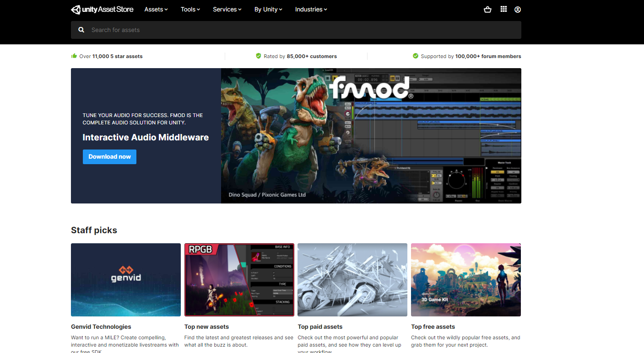The image size is (644, 353).
Task: Expand the Tools dropdown menu
Action: tap(190, 9)
